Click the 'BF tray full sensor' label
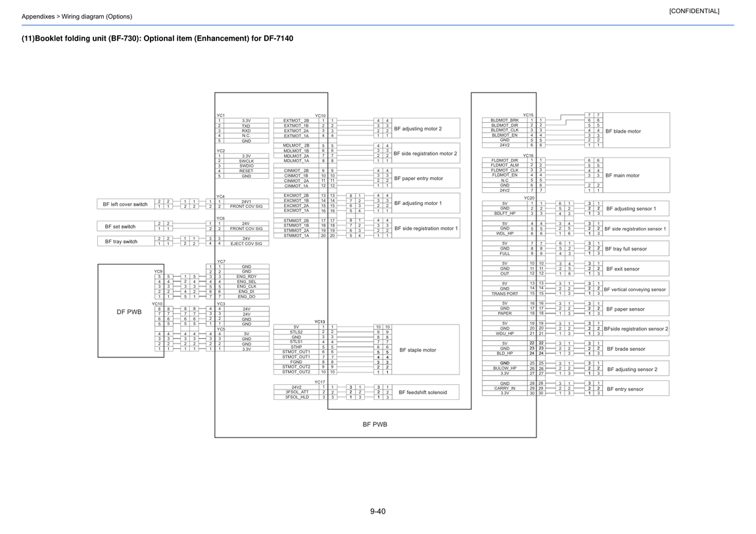The height and width of the screenshot is (534, 756). click(x=626, y=249)
